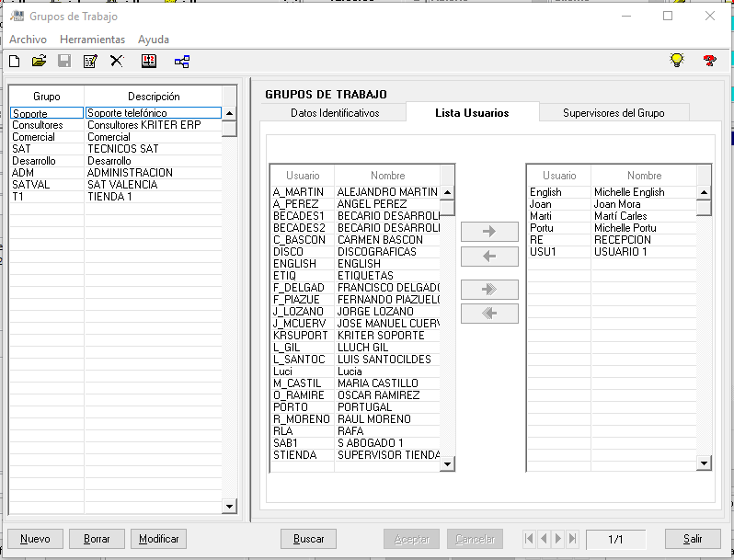
Task: Click the Grupos de Trabajo title bar icon
Action: 17,16
